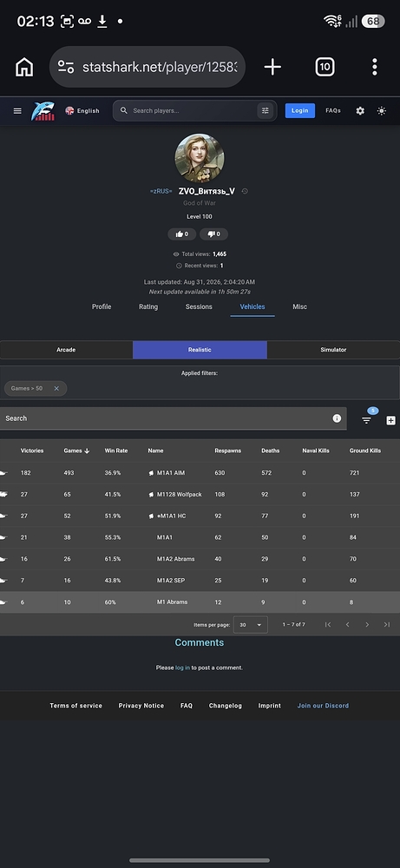The image size is (400, 868).
Task: Open the Items per page dropdown
Action: 251,624
